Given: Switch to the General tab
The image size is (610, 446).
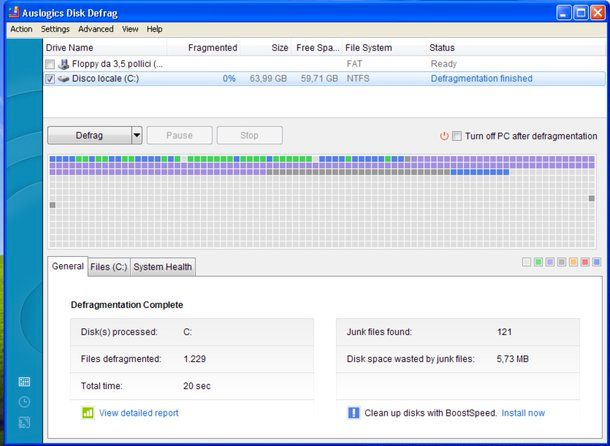Looking at the screenshot, I should pyautogui.click(x=68, y=266).
